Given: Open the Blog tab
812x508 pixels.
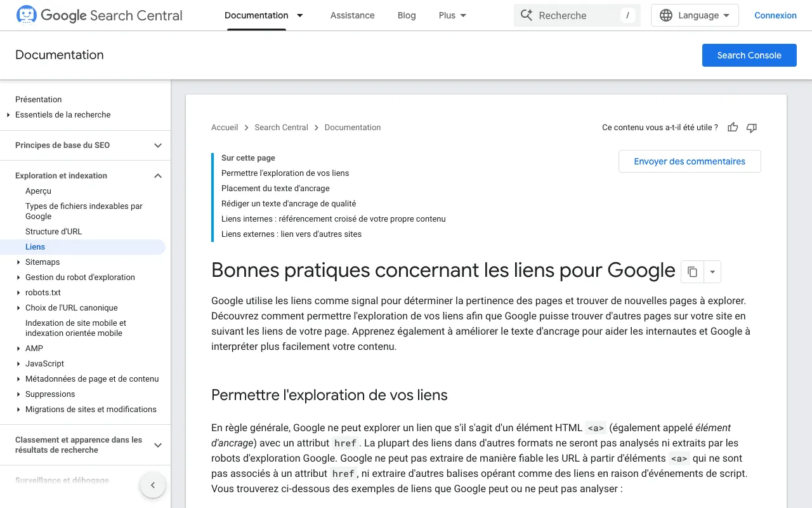Looking at the screenshot, I should [x=407, y=15].
